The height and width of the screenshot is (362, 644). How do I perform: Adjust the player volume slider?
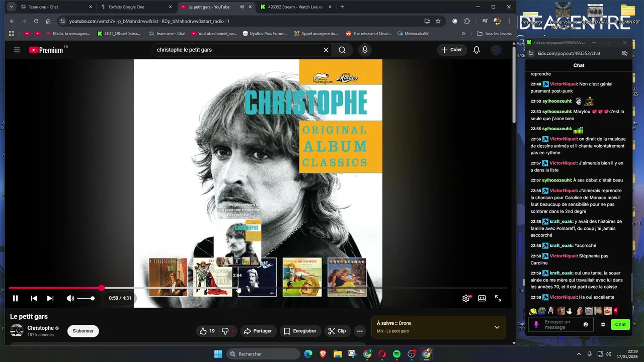(86, 298)
